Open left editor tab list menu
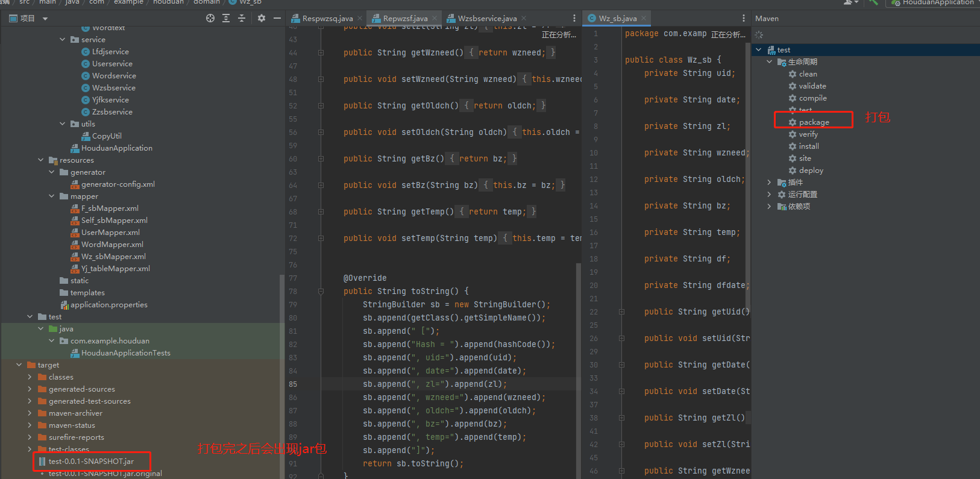The height and width of the screenshot is (479, 980). pos(574,18)
